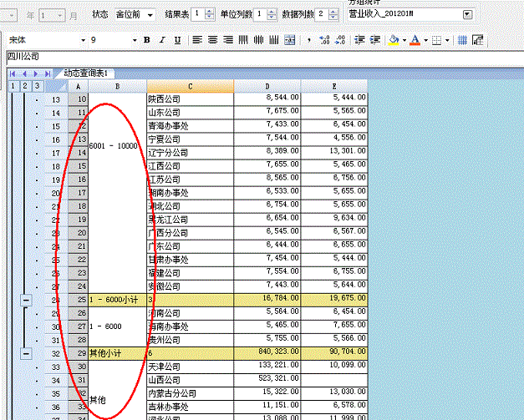
Task: Collapse group at 1 - 6000小计 row
Action: [26, 300]
